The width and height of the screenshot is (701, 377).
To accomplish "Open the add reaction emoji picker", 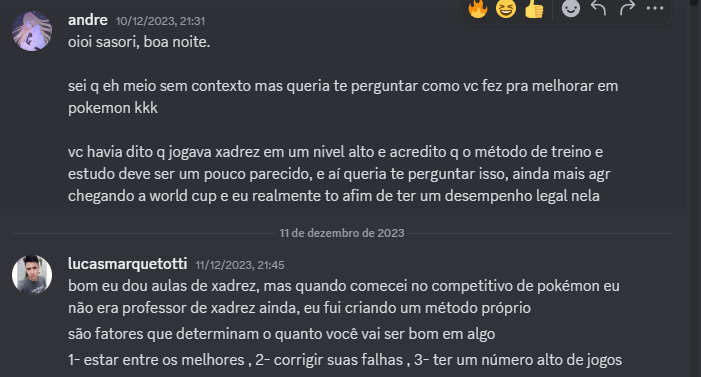I will click(570, 8).
